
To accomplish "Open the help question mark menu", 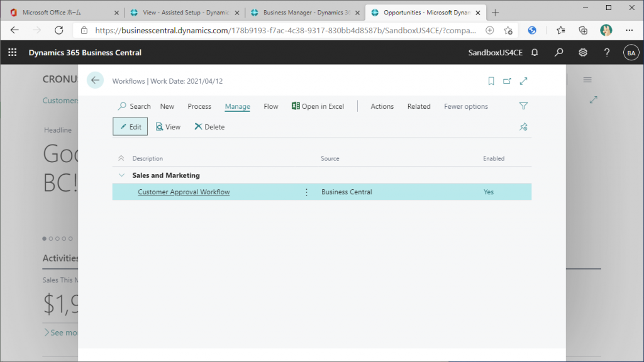I will click(607, 53).
